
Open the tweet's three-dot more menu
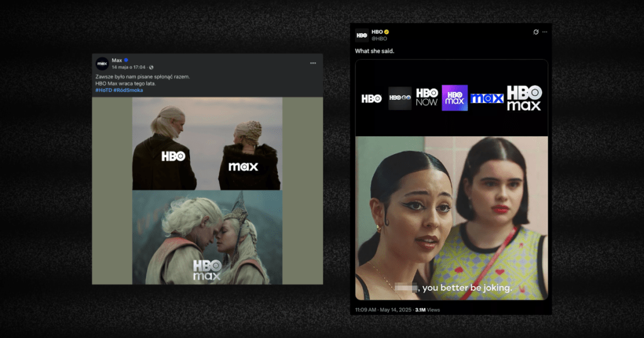click(545, 32)
